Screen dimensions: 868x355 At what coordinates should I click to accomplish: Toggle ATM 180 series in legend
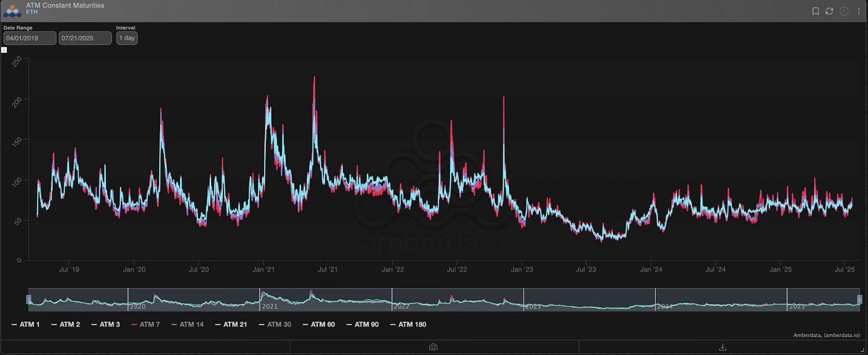408,325
